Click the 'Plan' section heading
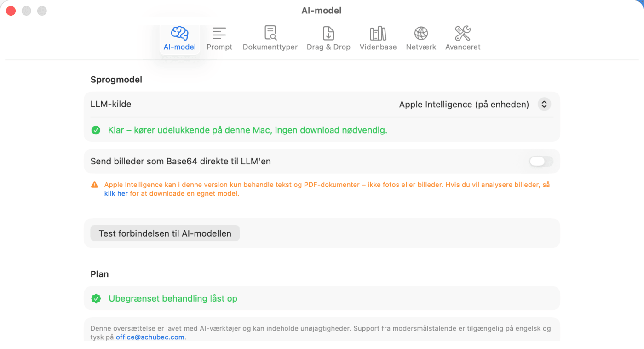 [99, 274]
